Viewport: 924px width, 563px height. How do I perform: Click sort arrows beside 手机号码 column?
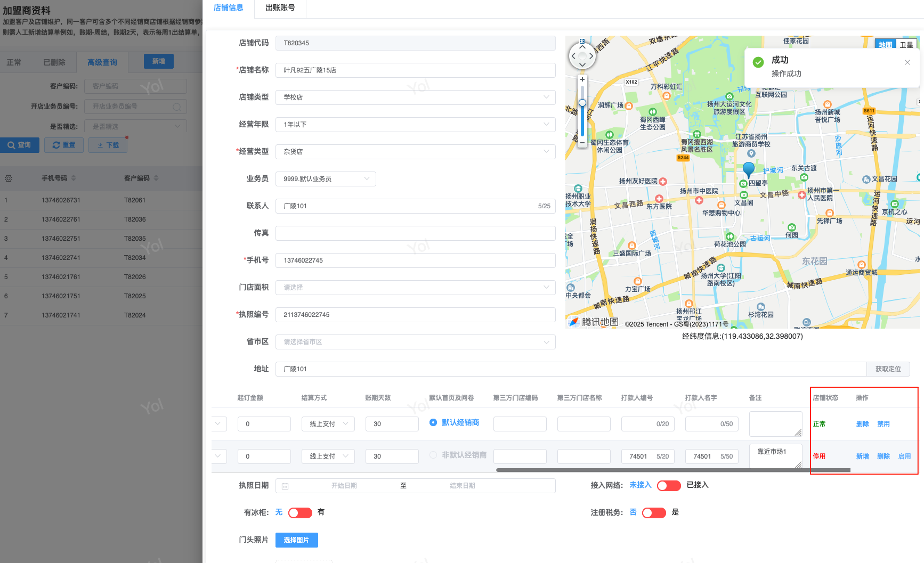74,178
